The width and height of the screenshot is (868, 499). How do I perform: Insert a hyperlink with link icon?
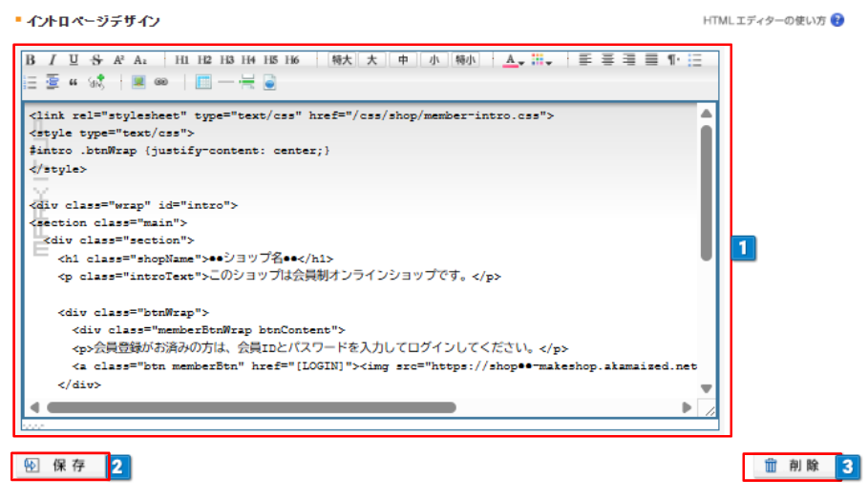160,83
